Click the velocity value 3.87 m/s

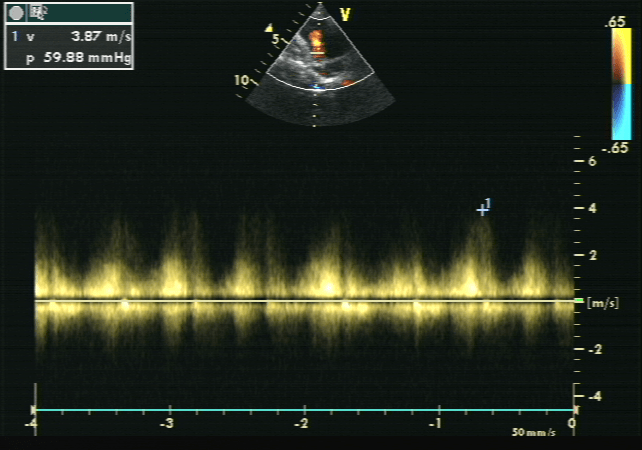pos(101,36)
